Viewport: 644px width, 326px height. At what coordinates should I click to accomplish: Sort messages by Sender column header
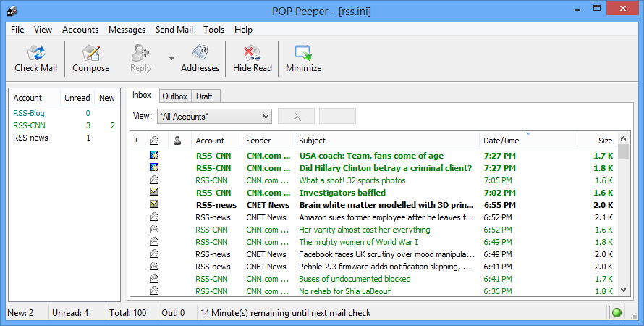click(268, 141)
